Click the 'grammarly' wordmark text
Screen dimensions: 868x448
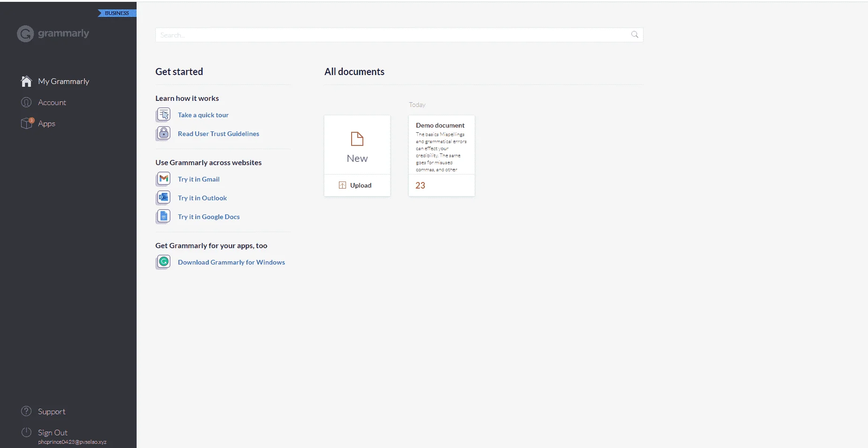click(x=63, y=33)
